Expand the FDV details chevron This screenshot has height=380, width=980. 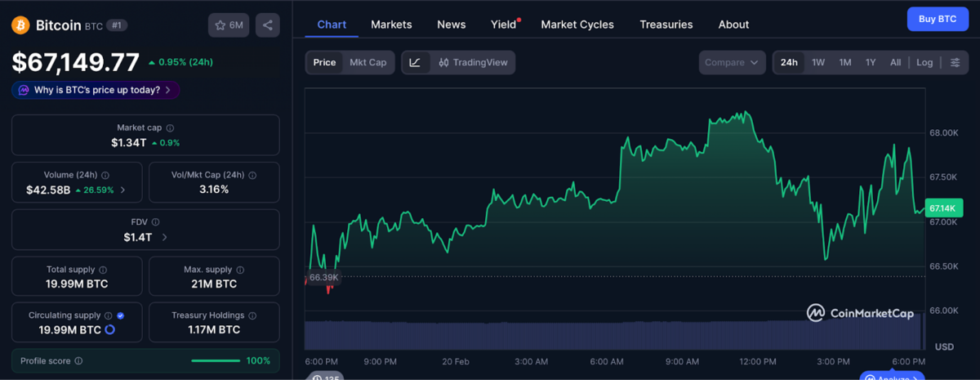click(x=164, y=237)
